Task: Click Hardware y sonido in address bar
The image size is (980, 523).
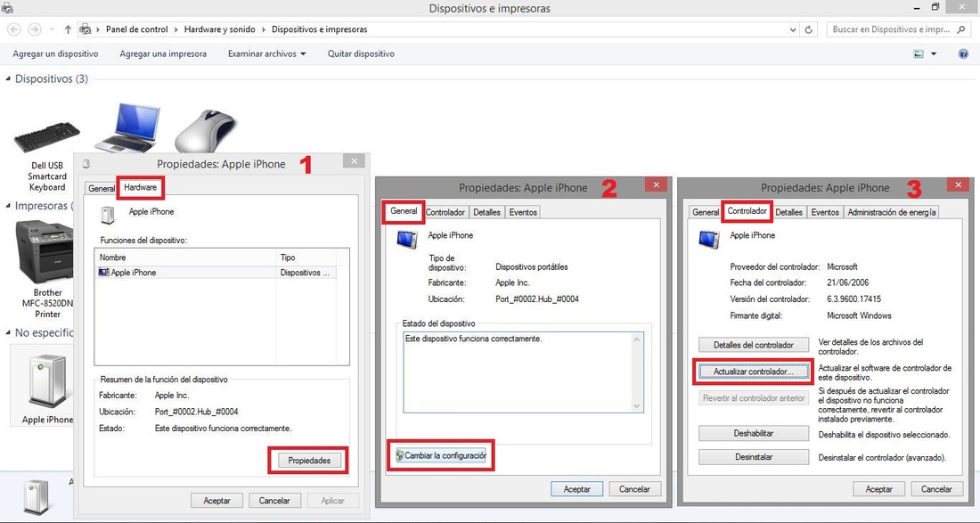Action: point(220,29)
